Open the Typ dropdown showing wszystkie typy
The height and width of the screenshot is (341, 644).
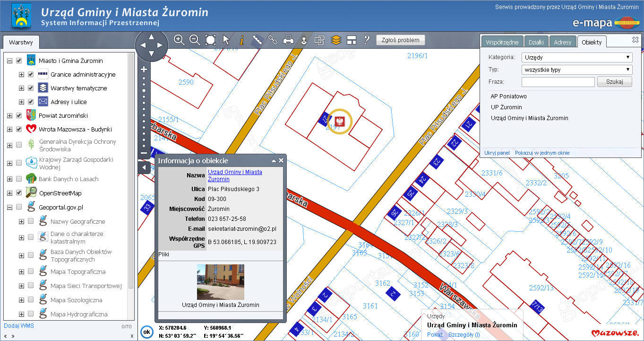pos(577,70)
